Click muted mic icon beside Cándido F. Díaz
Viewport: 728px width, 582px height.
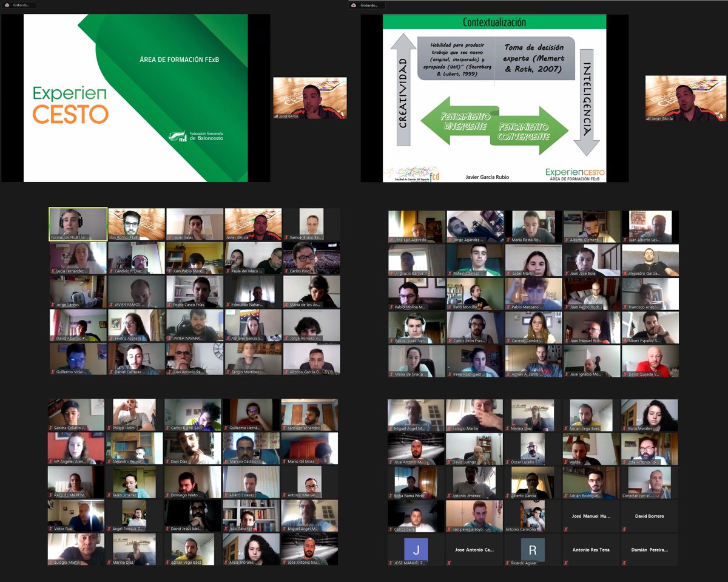coord(111,271)
